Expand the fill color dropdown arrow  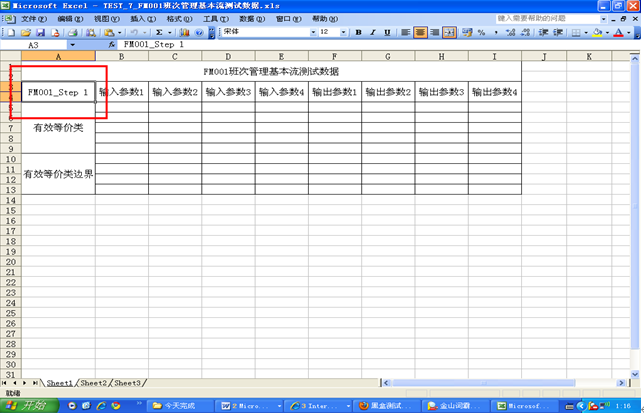coord(607,32)
